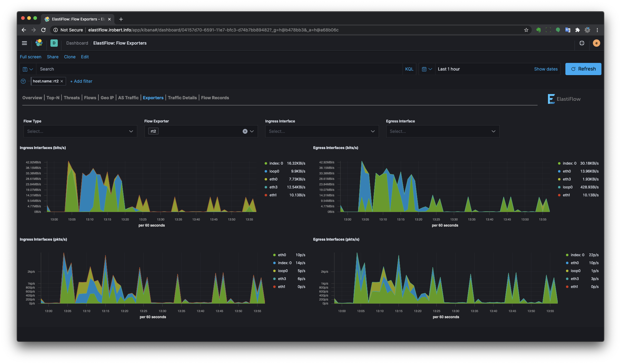Image resolution: width=621 pixels, height=364 pixels.
Task: Focus the Search query input field
Action: [219, 69]
